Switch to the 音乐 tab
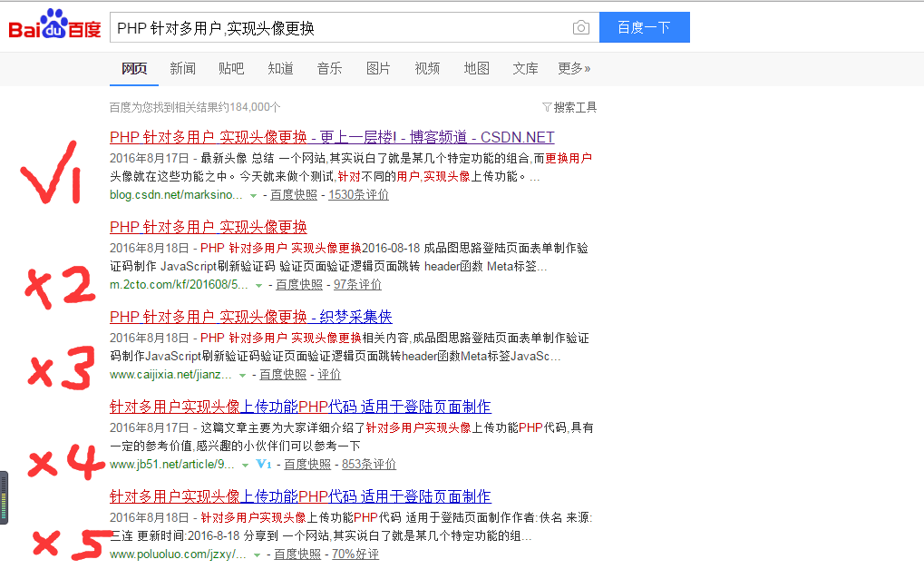924x579 pixels. [329, 68]
